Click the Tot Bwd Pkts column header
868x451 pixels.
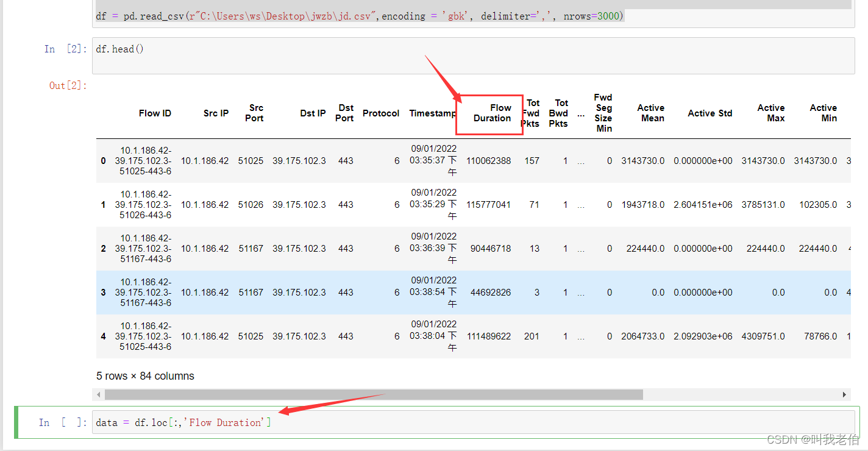558,113
